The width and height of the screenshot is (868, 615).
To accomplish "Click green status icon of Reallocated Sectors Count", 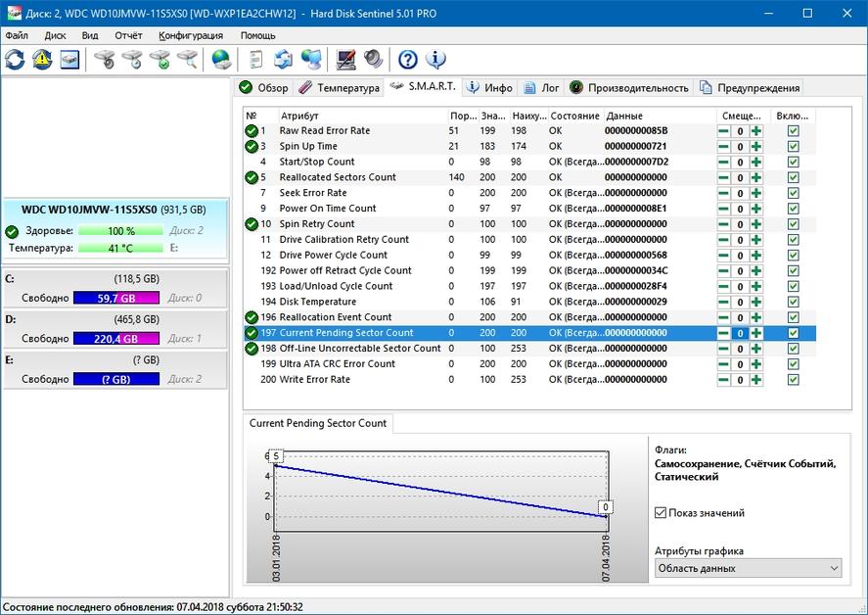I will pos(251,177).
